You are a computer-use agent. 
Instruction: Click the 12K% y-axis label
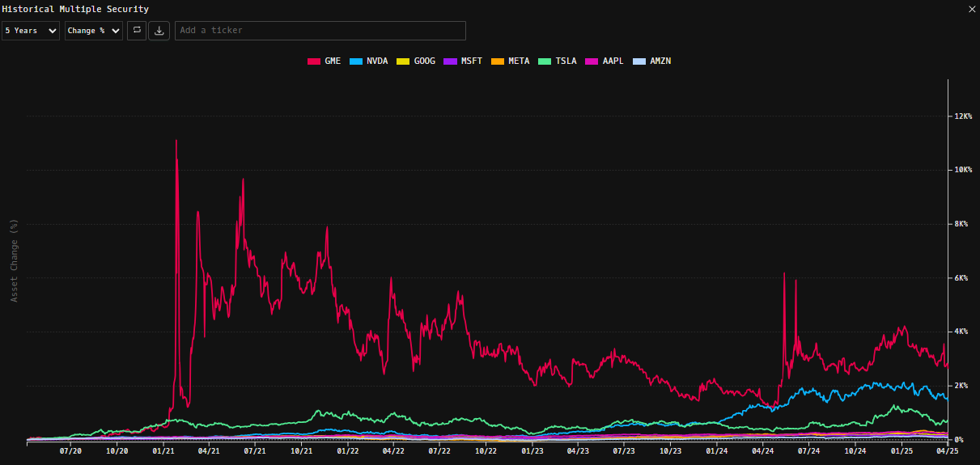click(963, 116)
